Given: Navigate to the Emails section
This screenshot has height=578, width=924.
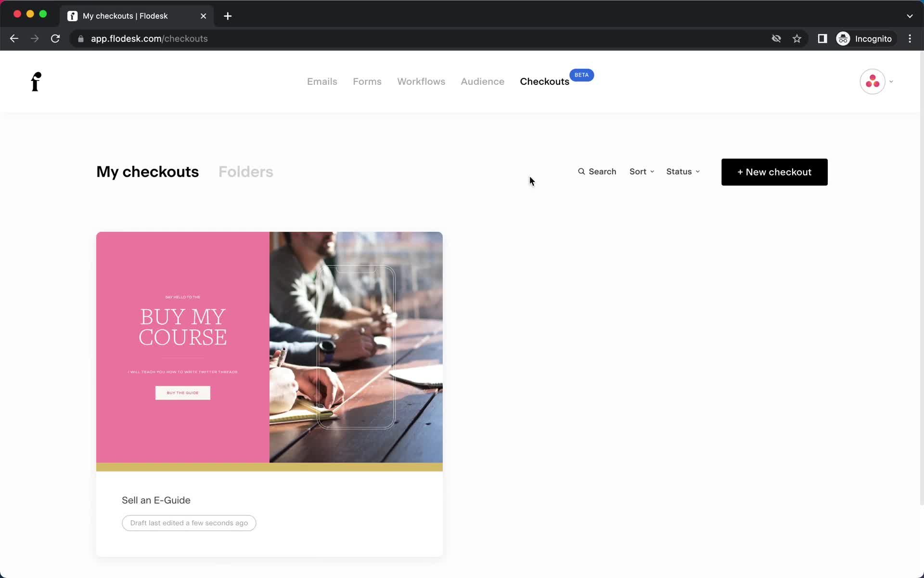Looking at the screenshot, I should 321,81.
